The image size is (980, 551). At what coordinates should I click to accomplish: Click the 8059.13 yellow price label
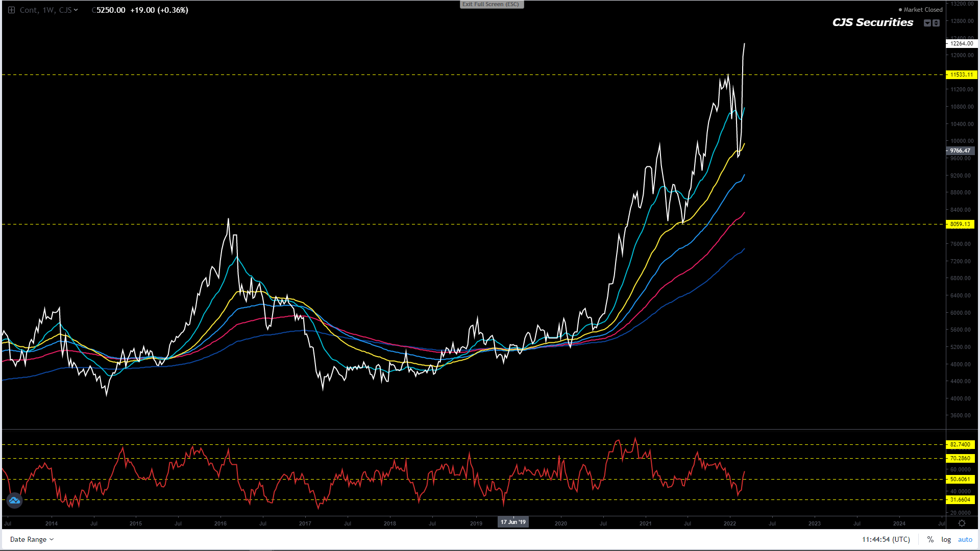[x=960, y=224]
